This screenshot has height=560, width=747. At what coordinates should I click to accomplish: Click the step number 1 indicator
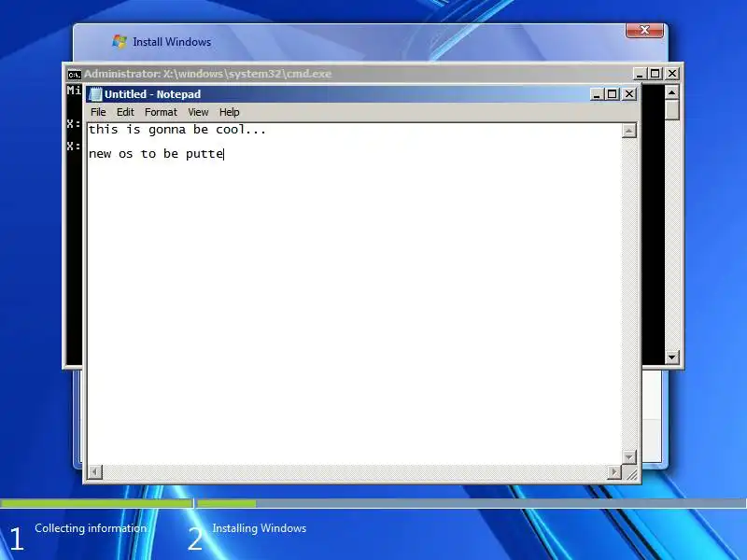[x=16, y=539]
